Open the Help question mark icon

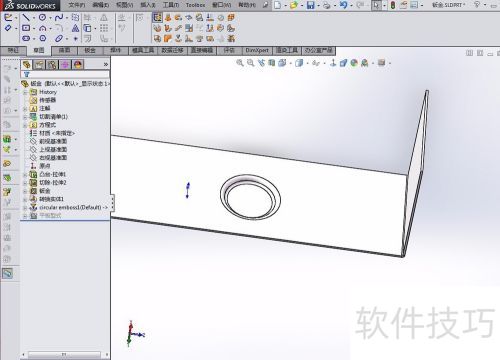(x=477, y=5)
